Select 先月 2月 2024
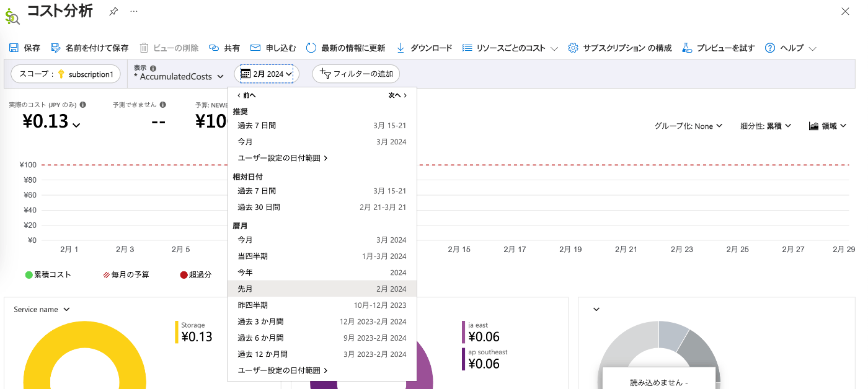Viewport: 868px width, 389px height. [x=322, y=289]
